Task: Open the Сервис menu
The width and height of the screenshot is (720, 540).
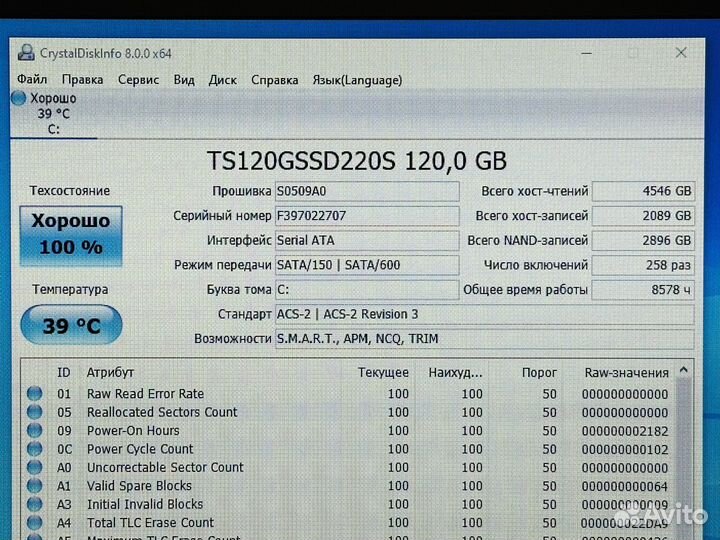Action: [138, 80]
